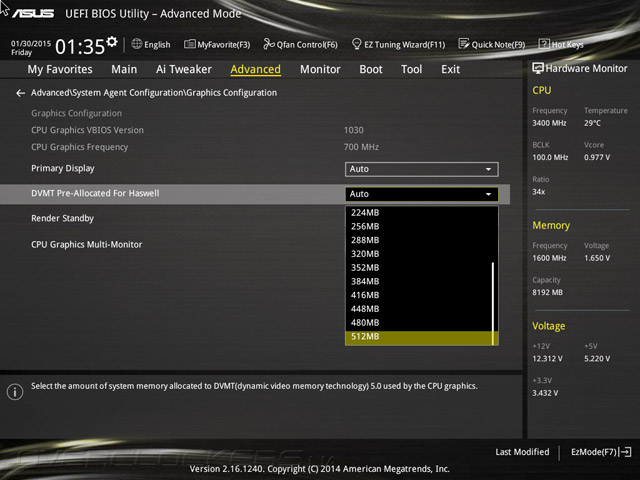Select the 448MB option
Image resolution: width=640 pixels, height=480 pixels.
click(x=419, y=309)
